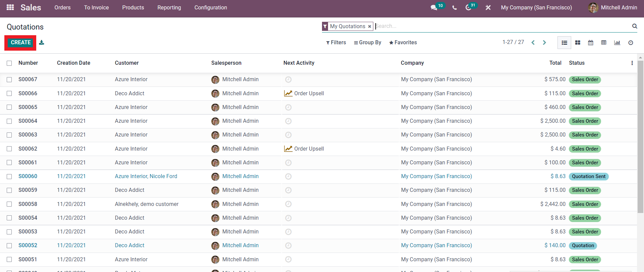Select checkbox for quotation S00060
Viewport: 644px width, 272px height.
click(x=9, y=176)
